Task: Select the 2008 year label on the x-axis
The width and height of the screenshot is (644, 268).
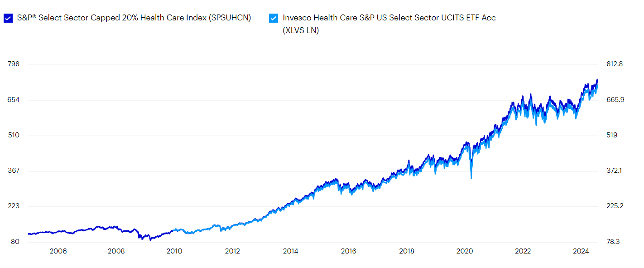Action: point(116,251)
